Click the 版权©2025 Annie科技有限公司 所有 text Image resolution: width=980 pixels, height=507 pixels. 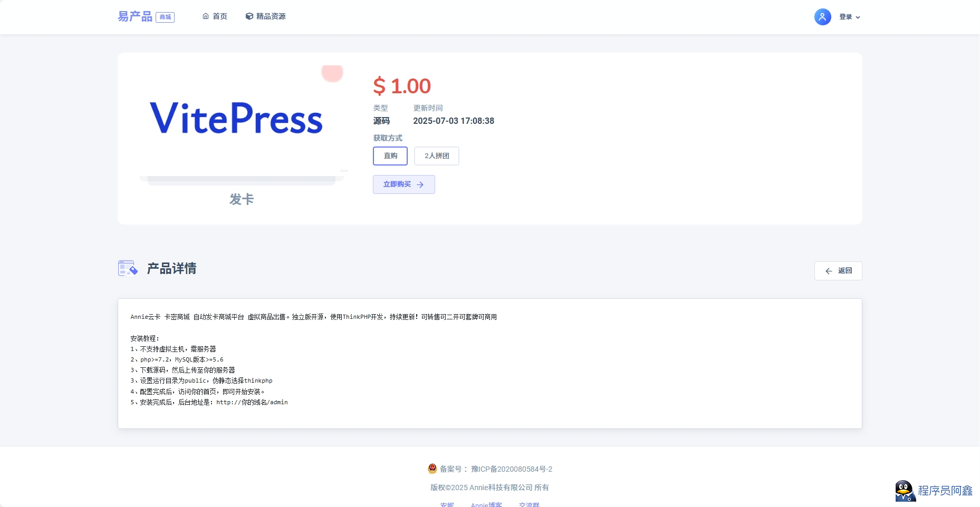click(489, 487)
